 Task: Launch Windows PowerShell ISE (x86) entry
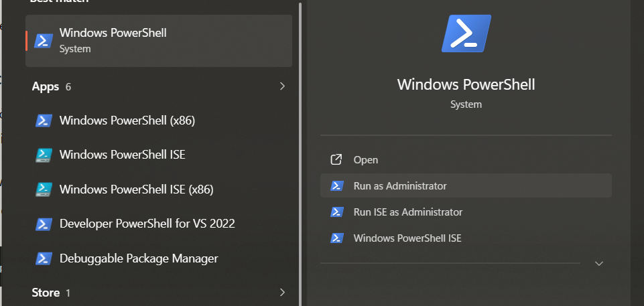tap(159, 189)
